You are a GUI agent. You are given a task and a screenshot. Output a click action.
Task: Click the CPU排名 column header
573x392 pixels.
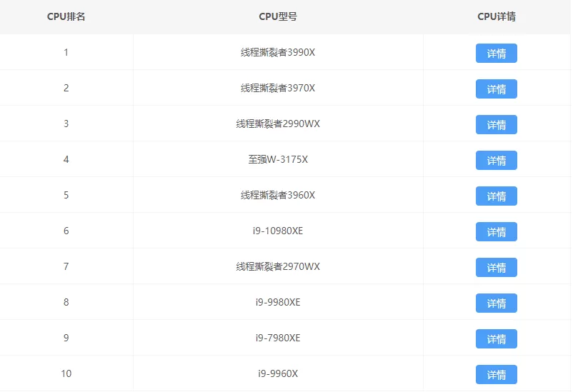click(x=66, y=16)
